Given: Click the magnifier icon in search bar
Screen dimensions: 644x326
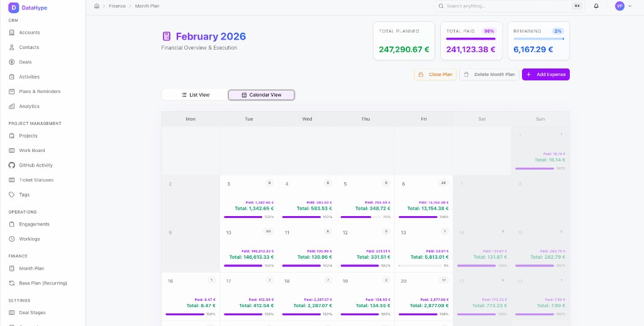Looking at the screenshot, I should pos(441,6).
